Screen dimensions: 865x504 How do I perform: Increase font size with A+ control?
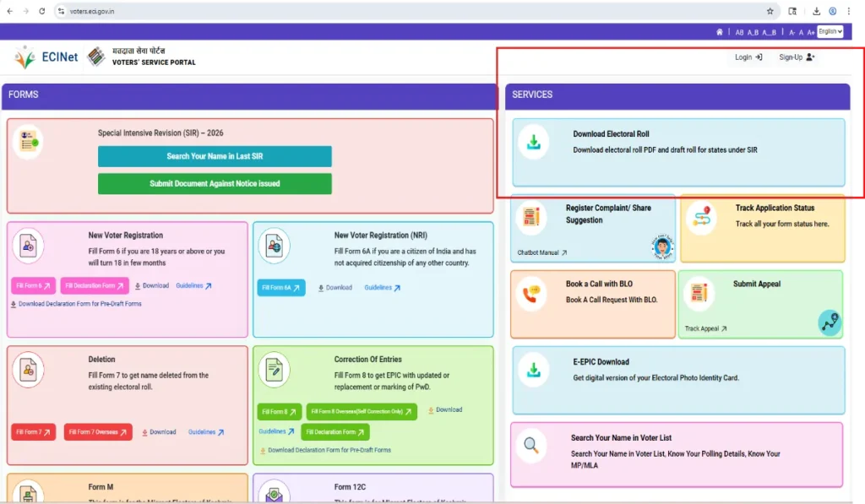(x=811, y=32)
